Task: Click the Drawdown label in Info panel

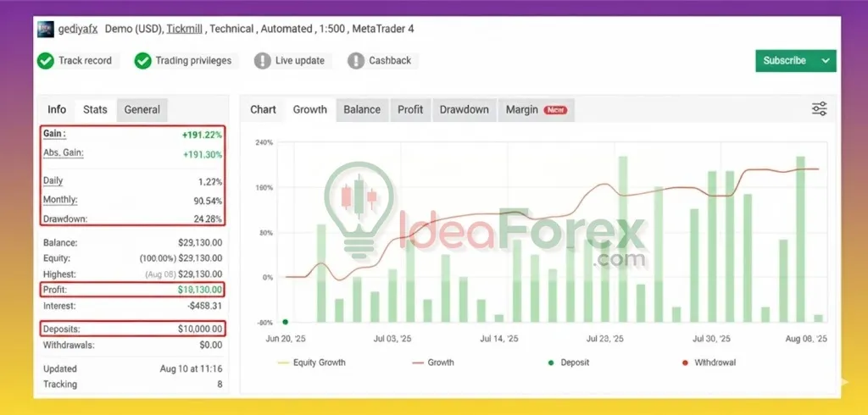Action: (65, 219)
